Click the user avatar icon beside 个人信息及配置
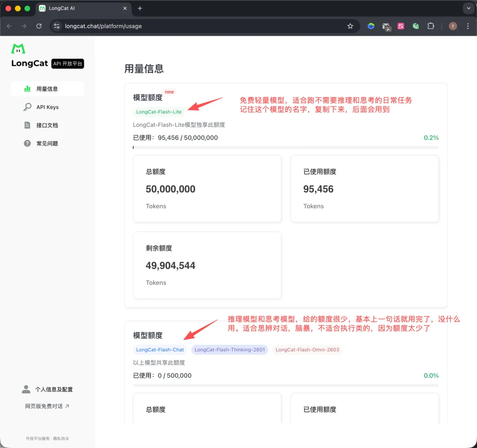The image size is (477, 448). point(26,389)
